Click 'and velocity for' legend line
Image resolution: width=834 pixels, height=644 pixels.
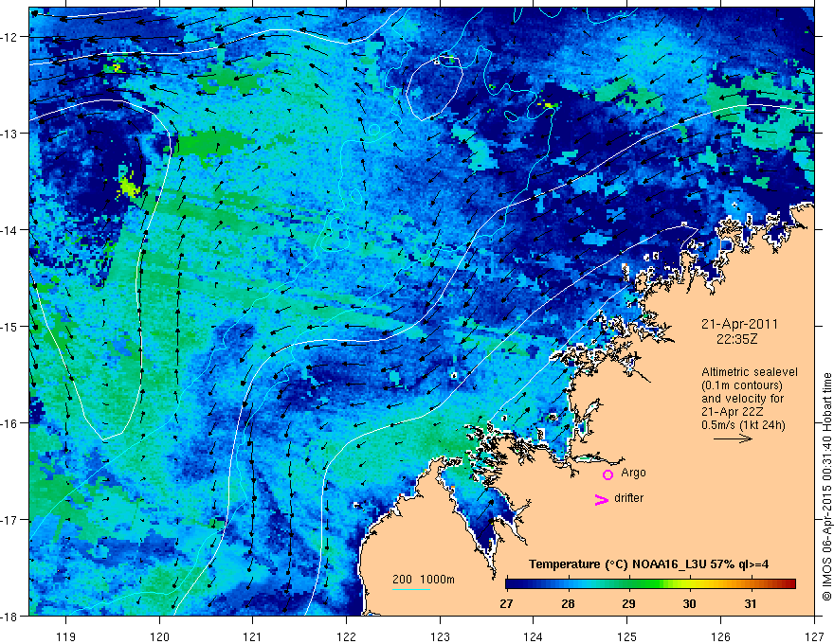click(x=742, y=399)
